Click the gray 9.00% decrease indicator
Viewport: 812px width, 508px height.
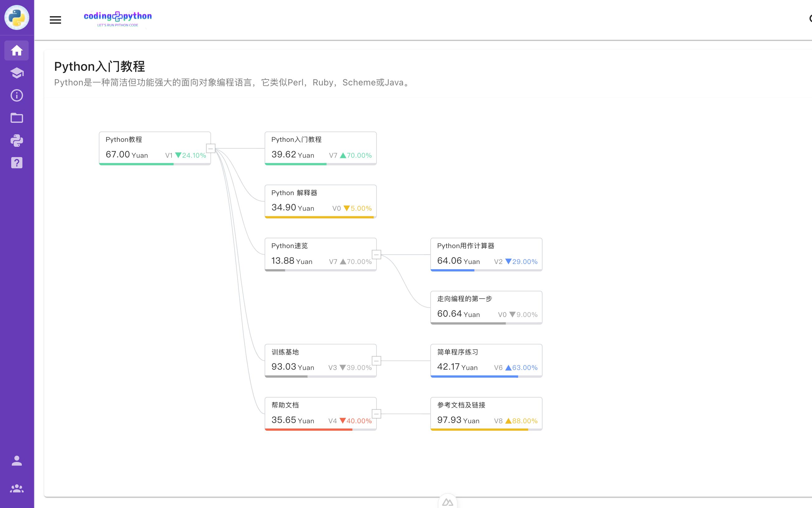coord(523,314)
